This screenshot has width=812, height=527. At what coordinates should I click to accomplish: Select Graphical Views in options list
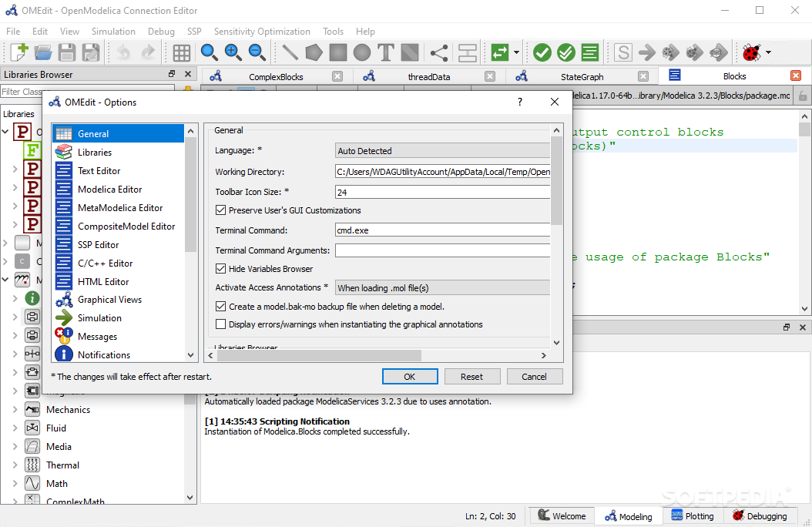pyautogui.click(x=118, y=299)
